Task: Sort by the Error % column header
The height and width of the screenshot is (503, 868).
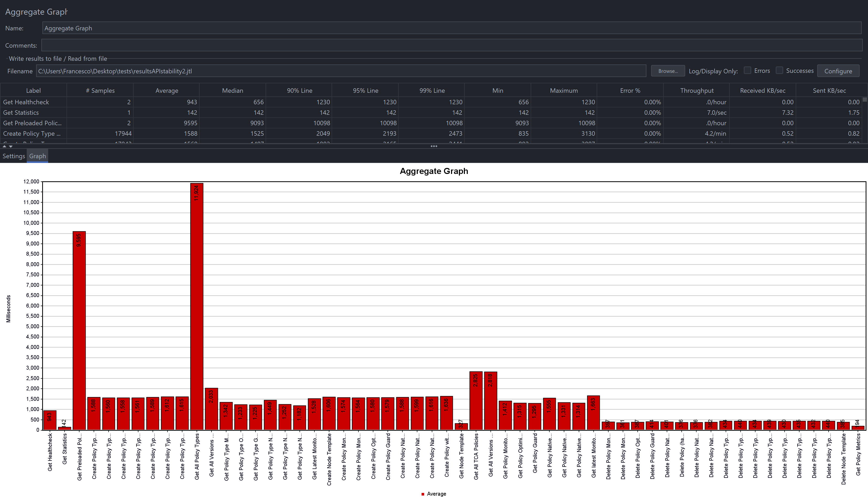Action: click(630, 90)
